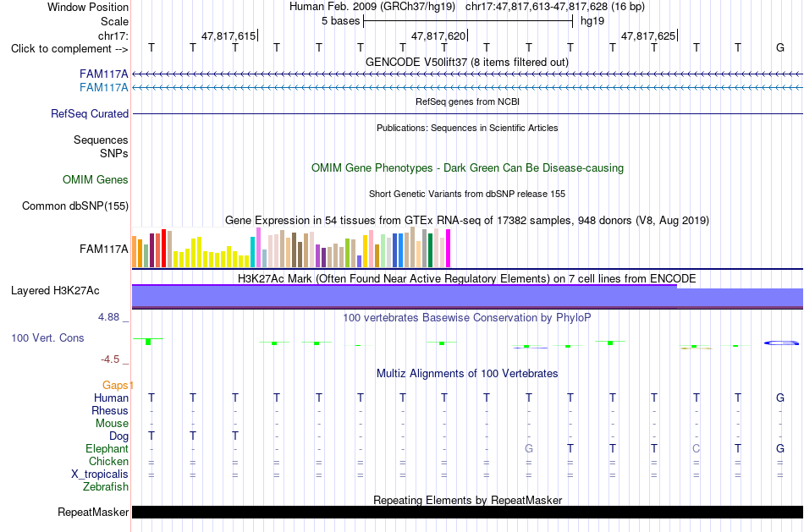Click the Human species label

[x=111, y=398]
